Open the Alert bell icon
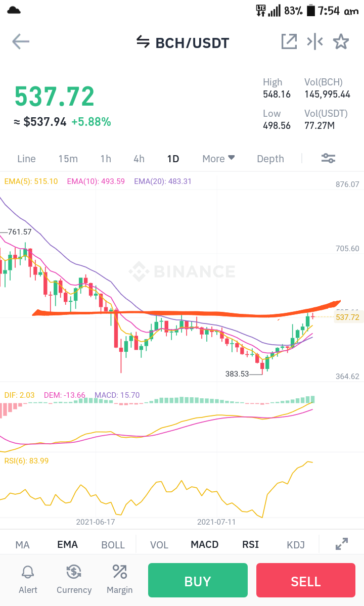This screenshot has height=606, width=364. click(x=28, y=572)
